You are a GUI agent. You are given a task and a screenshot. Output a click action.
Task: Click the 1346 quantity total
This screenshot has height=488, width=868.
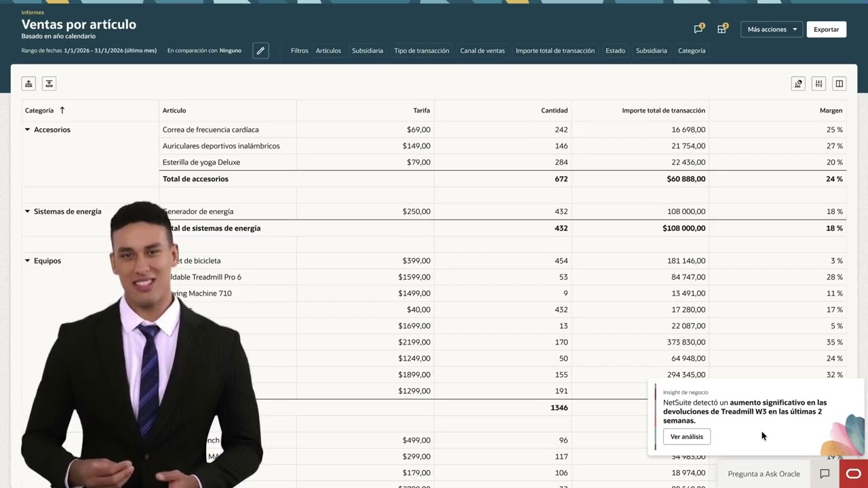tap(559, 408)
